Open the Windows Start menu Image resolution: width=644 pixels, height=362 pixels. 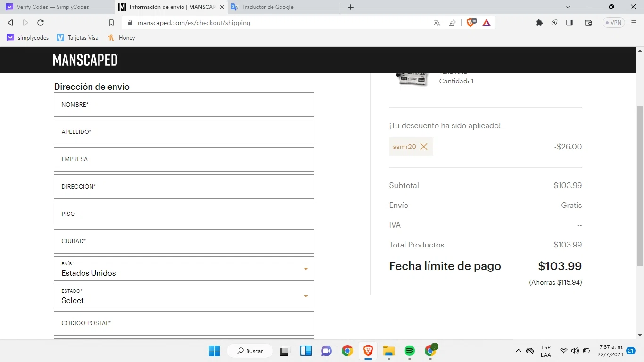point(214,351)
